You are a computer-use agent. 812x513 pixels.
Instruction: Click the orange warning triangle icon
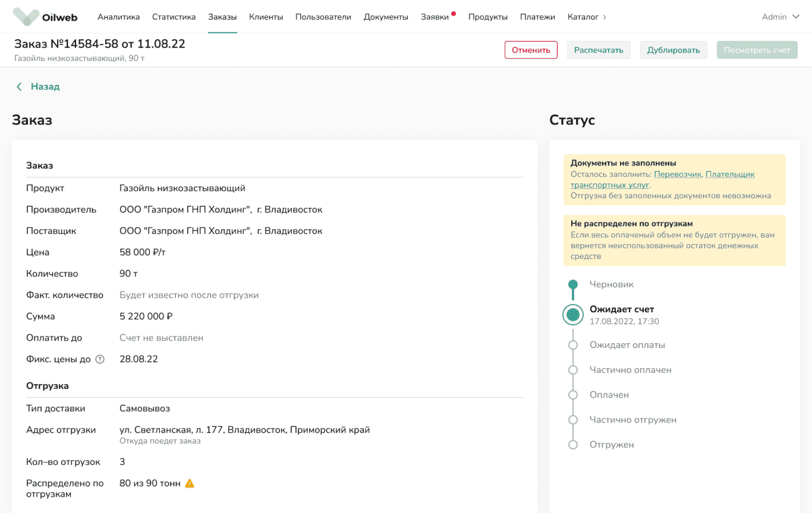(190, 483)
